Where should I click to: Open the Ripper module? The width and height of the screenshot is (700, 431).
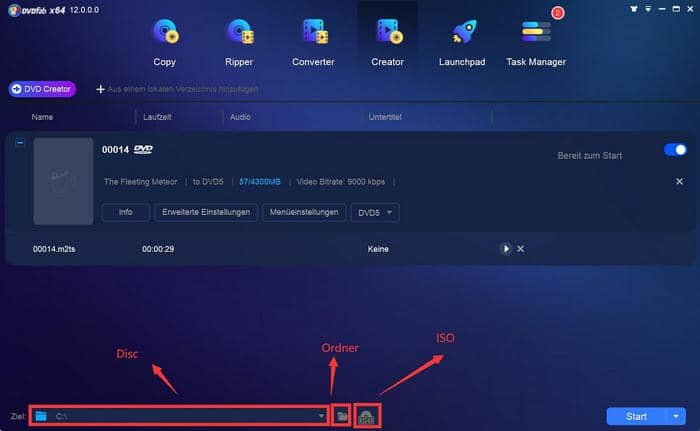click(x=239, y=42)
